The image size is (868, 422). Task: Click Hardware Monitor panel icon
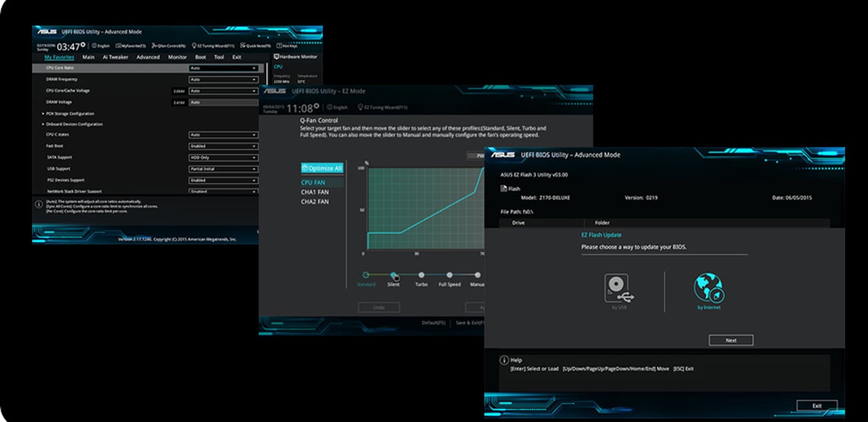pyautogui.click(x=277, y=57)
